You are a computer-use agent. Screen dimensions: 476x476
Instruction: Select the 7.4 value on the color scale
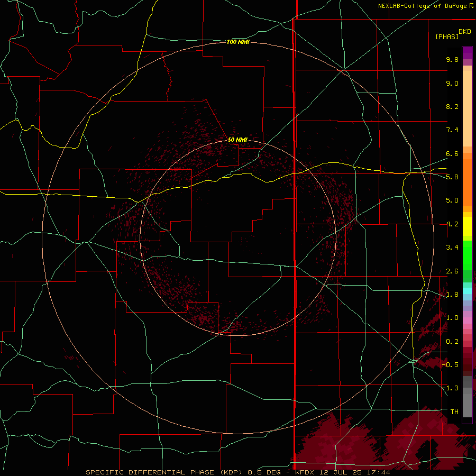[452, 130]
